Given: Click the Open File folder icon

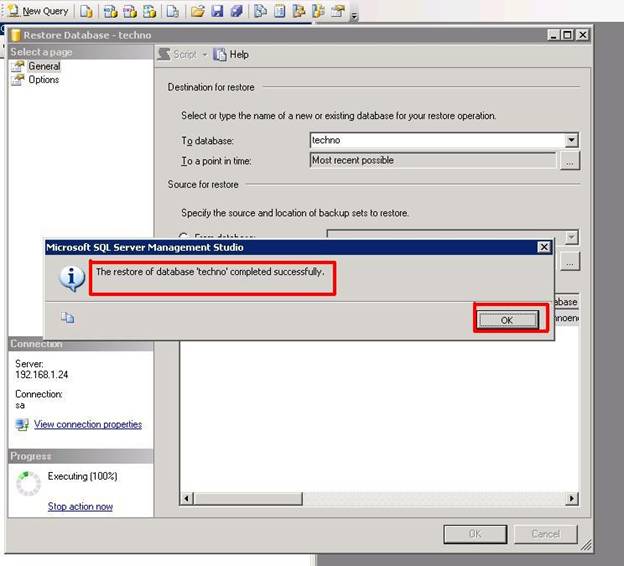Looking at the screenshot, I should pos(197,11).
